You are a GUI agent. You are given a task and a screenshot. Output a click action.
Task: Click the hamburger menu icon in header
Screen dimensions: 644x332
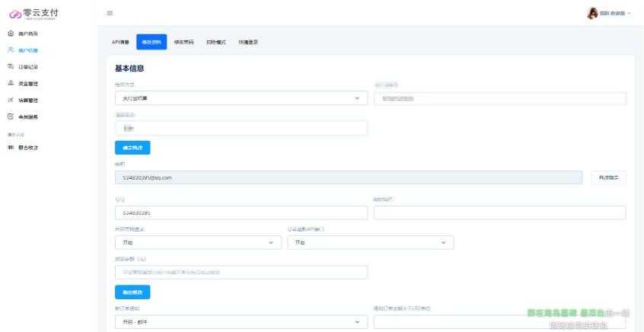coord(110,13)
